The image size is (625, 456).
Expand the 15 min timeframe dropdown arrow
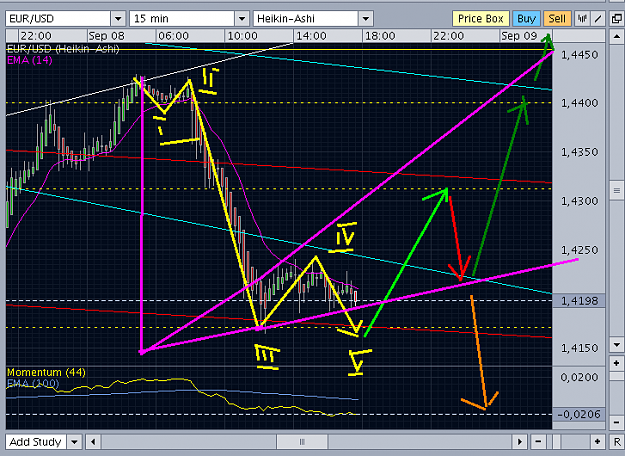point(242,19)
